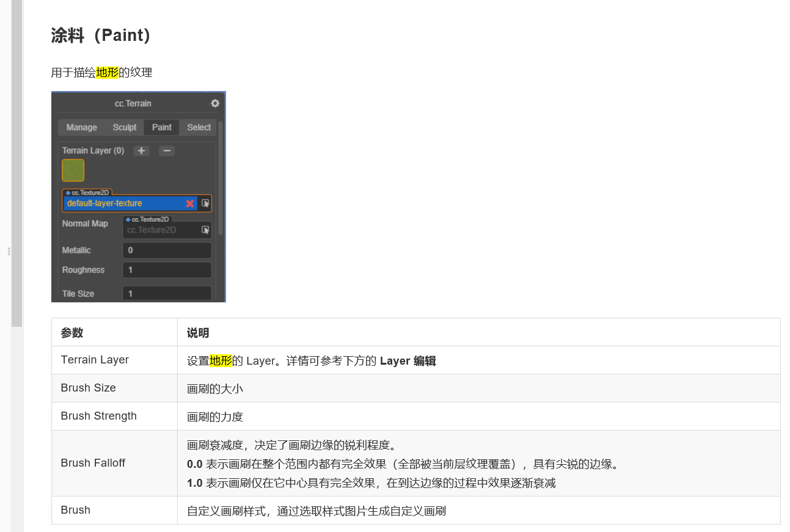Click the 'cc.Terrain' panel title
Image resolution: width=790 pixels, height=532 pixels.
tap(133, 103)
